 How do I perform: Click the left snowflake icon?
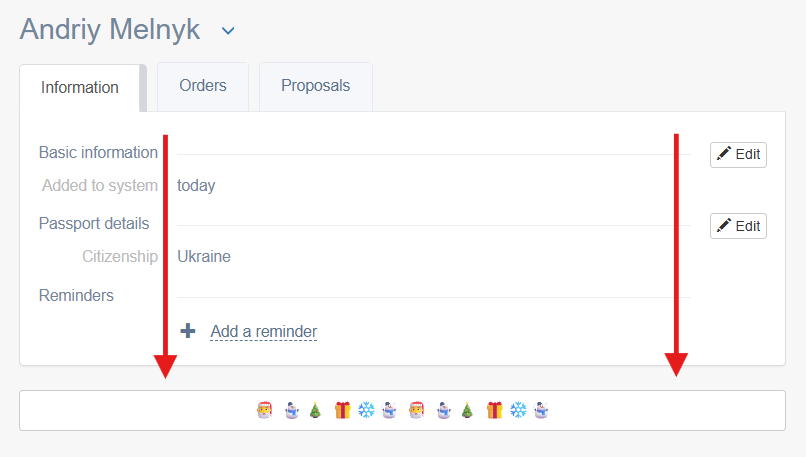click(x=366, y=410)
